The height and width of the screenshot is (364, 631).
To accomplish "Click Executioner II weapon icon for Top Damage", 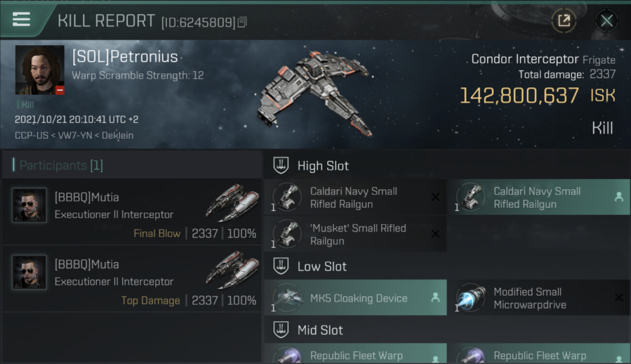I will click(x=232, y=269).
